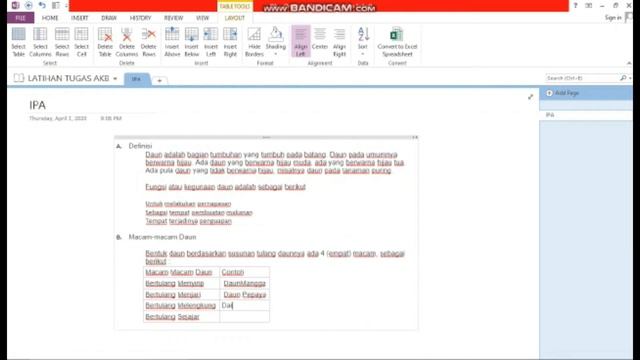This screenshot has height=360, width=640.
Task: Set Align Right alignment
Action: (x=339, y=42)
